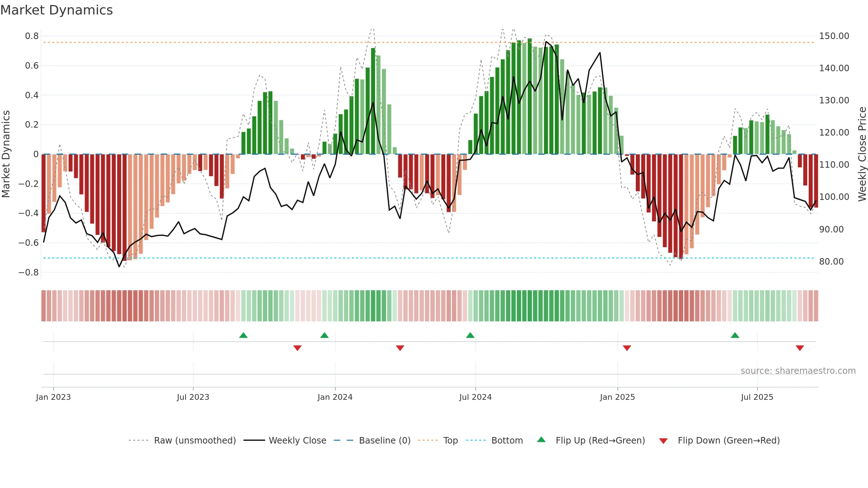
Task: Click the orange dashed Top threshold line
Action: point(429,43)
